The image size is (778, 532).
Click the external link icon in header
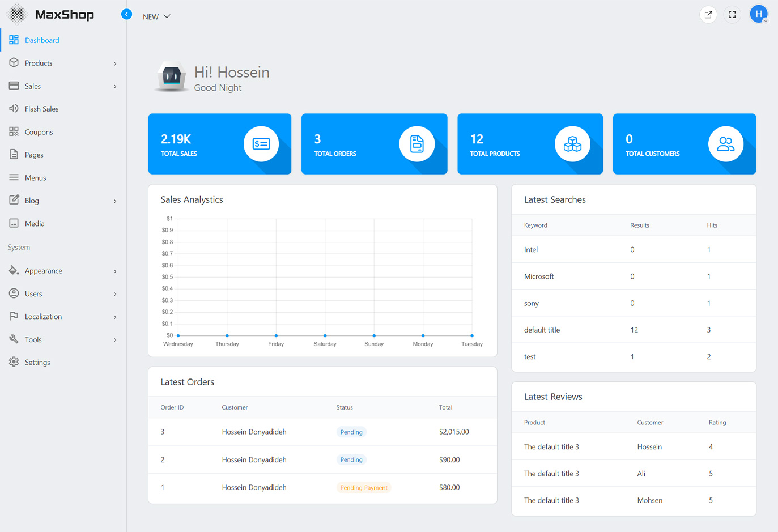click(x=708, y=15)
